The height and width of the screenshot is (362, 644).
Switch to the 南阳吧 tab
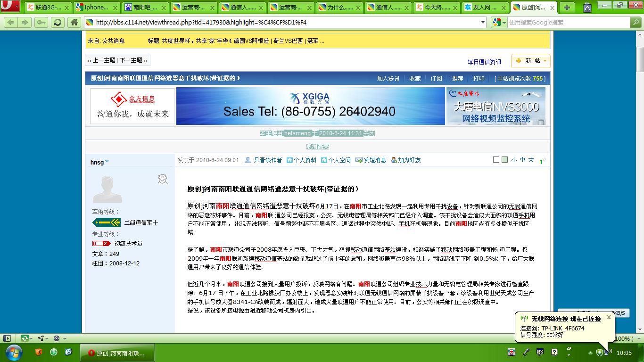[x=145, y=8]
